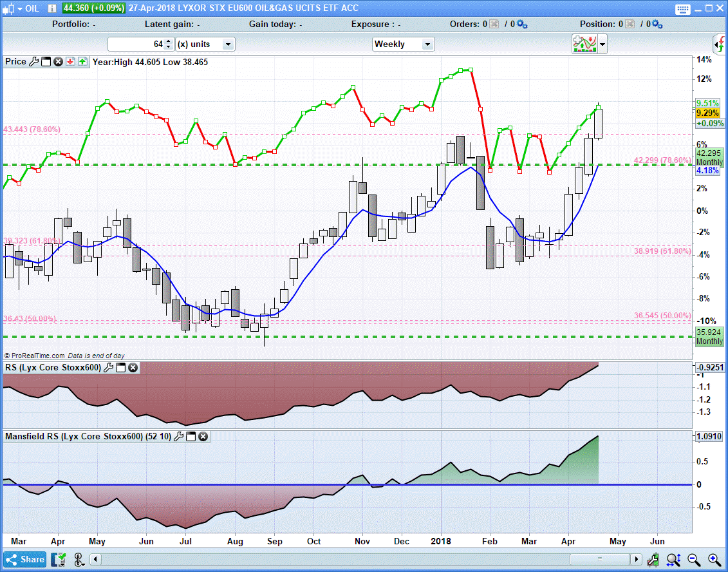Maximize the Mansfield RS panel window icon

pos(191,436)
